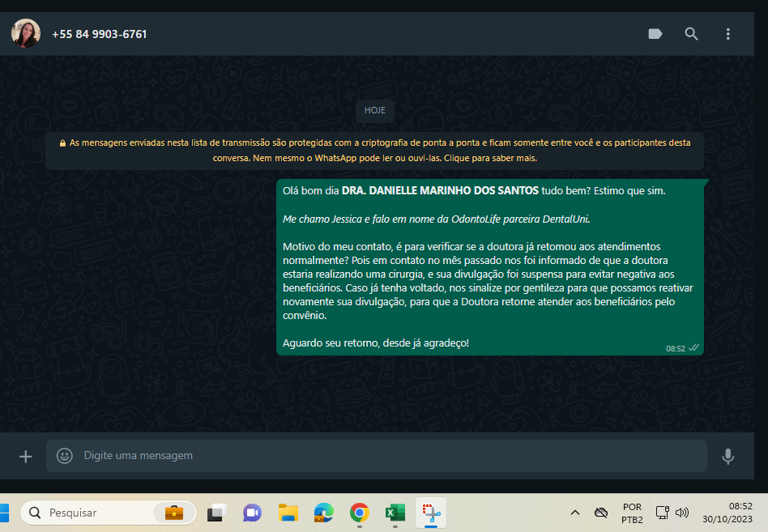Click the Windows Start button

pyautogui.click(x=4, y=513)
